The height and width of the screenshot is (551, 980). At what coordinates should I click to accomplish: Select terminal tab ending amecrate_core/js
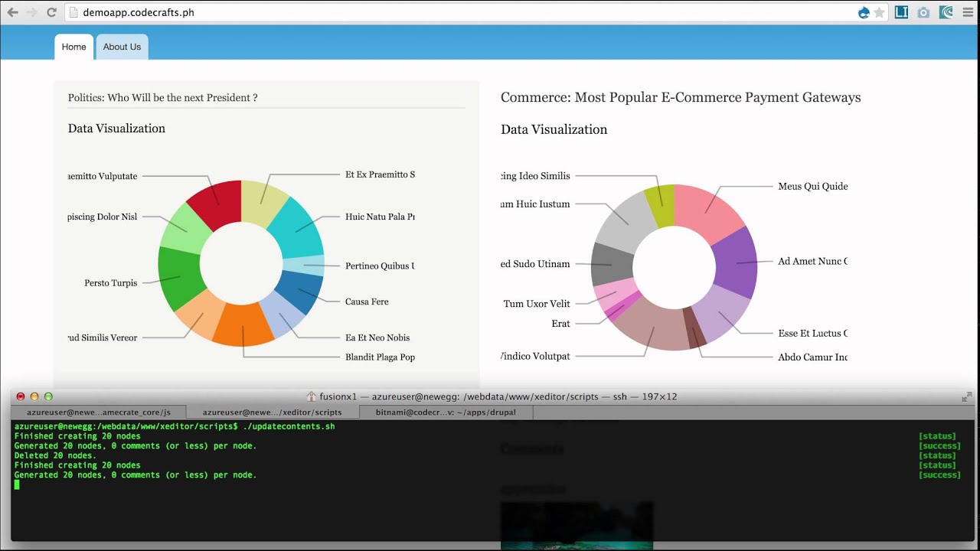coord(99,412)
